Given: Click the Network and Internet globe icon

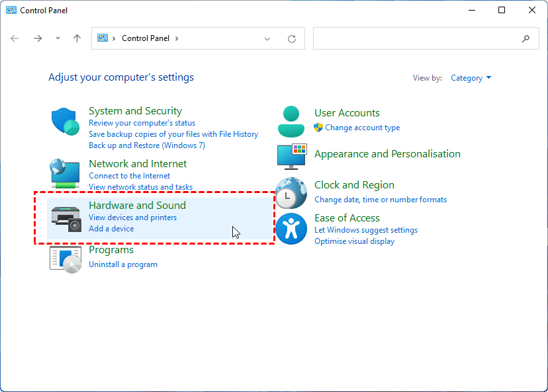Looking at the screenshot, I should pos(66,174).
